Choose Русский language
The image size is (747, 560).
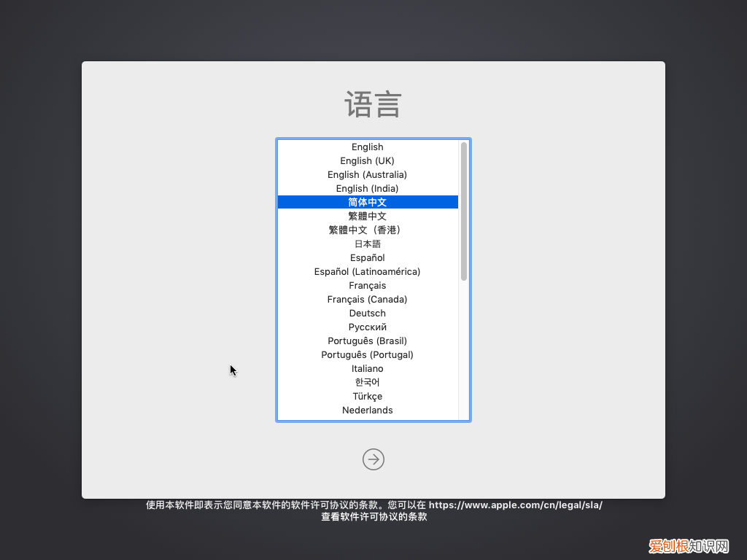pyautogui.click(x=368, y=327)
